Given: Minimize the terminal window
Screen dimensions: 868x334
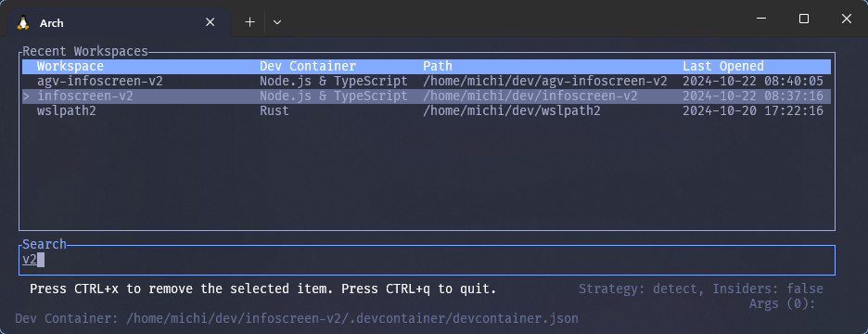Looking at the screenshot, I should pos(761,19).
